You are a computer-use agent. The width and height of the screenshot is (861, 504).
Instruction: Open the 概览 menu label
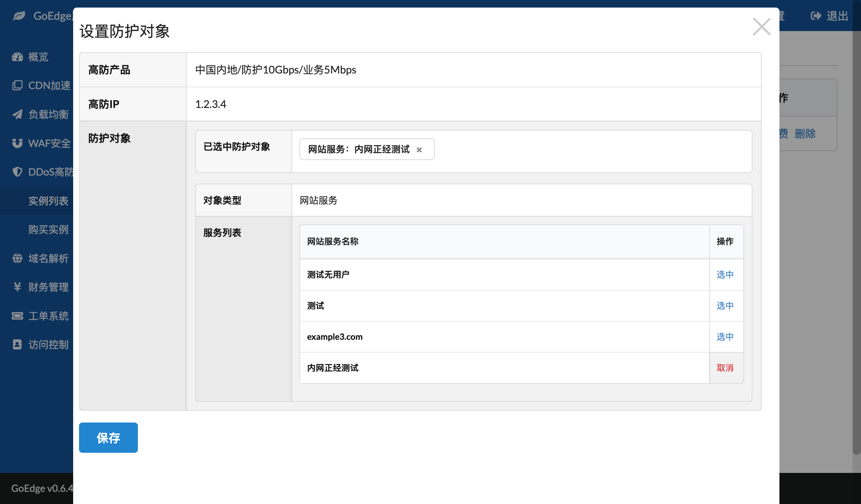coord(38,57)
